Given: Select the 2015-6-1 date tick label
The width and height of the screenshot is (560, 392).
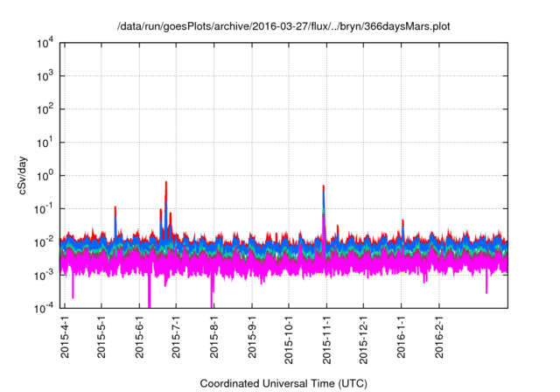Looking at the screenshot, I should (x=139, y=337).
